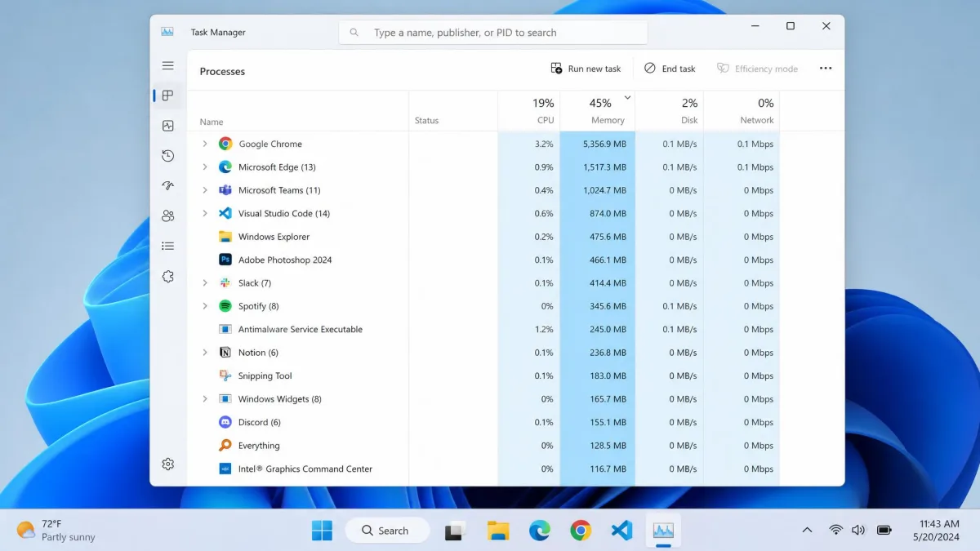Expand the Microsoft Teams (11) group
The width and height of the screenshot is (980, 551).
point(205,190)
